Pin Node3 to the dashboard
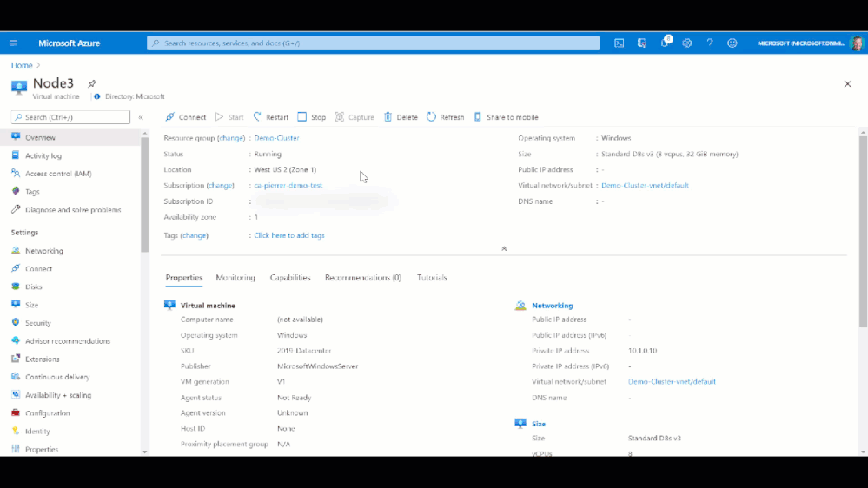868x488 pixels. [x=92, y=83]
